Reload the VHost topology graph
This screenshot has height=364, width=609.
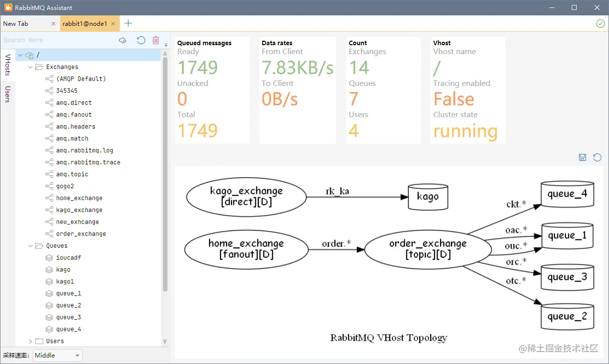pyautogui.click(x=598, y=157)
